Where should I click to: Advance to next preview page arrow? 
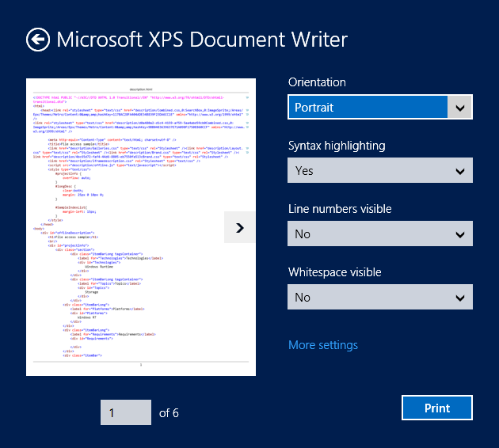pyautogui.click(x=240, y=227)
